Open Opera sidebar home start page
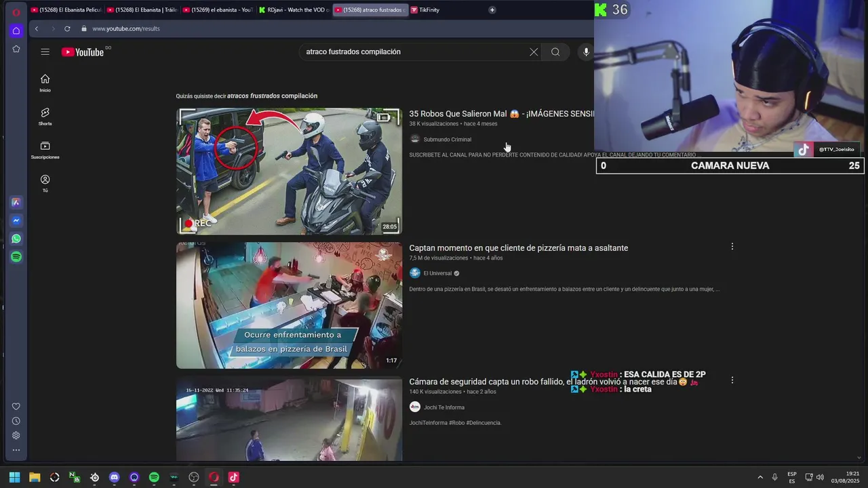The image size is (868, 488). tap(16, 30)
